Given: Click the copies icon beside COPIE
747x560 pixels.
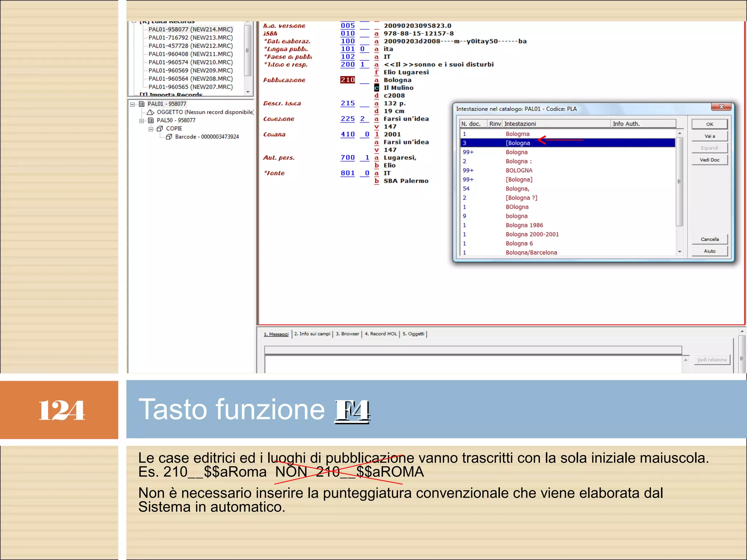Looking at the screenshot, I should click(x=160, y=129).
